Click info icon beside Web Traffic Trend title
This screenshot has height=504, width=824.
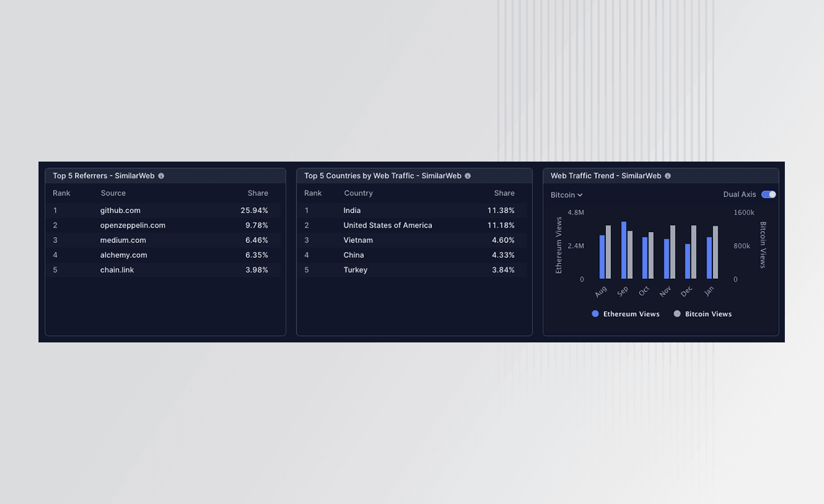(668, 176)
